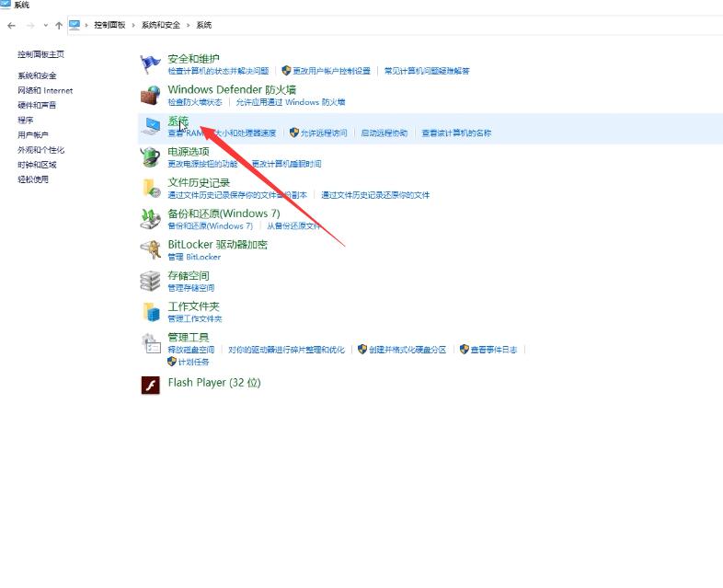Select 系统和安全 in the breadcrumb

tap(160, 25)
